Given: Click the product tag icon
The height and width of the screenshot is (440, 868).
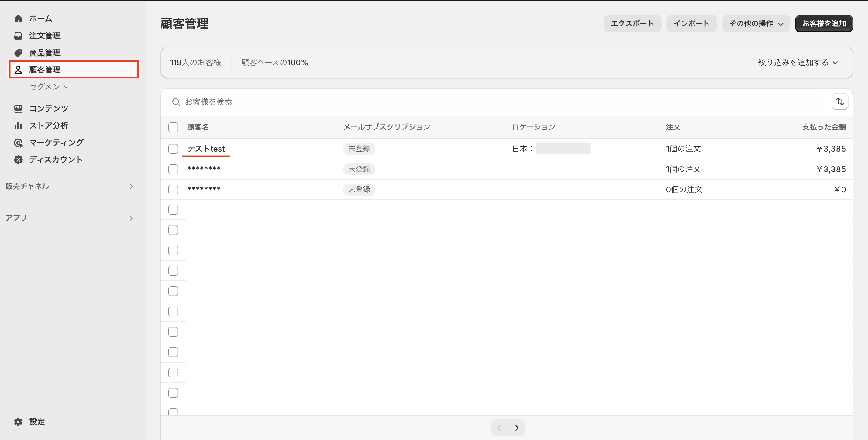Looking at the screenshot, I should tap(18, 53).
